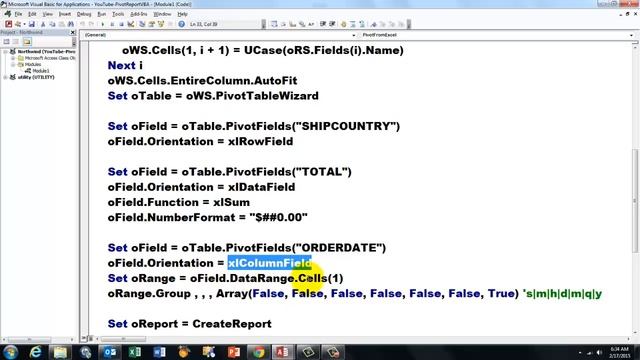The height and width of the screenshot is (360, 640).
Task: Select utility (UTILITY) project in tree
Action: click(x=36, y=77)
